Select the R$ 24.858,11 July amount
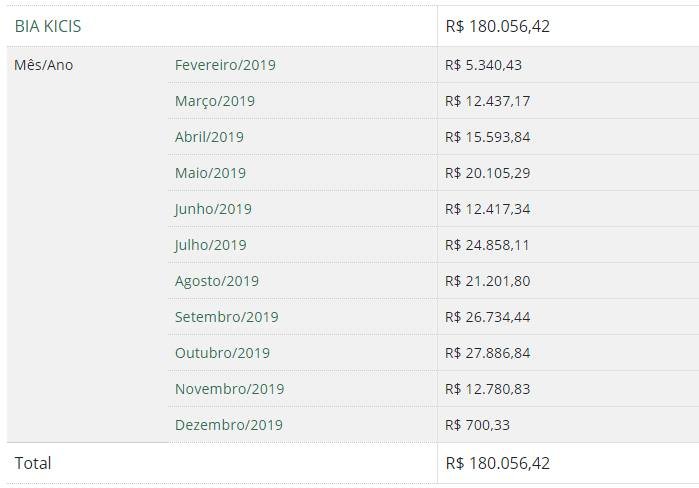Viewport: 699px width, 488px height. pos(487,245)
